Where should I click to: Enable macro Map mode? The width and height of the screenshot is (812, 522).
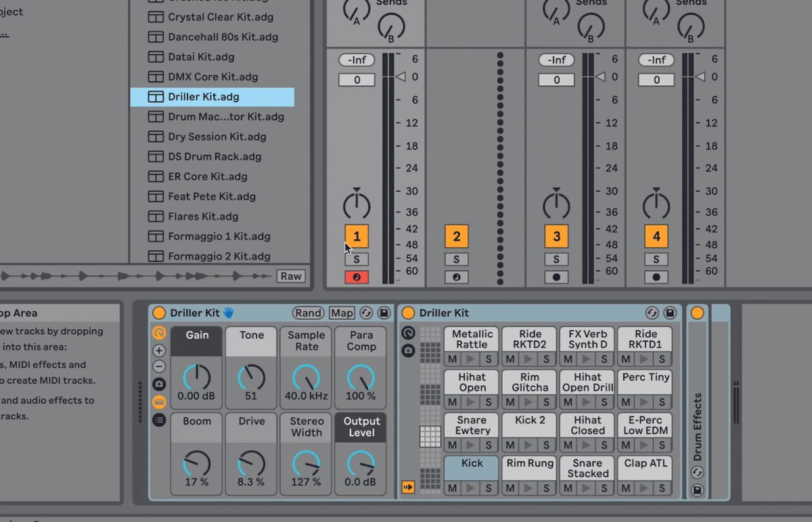pyautogui.click(x=342, y=313)
